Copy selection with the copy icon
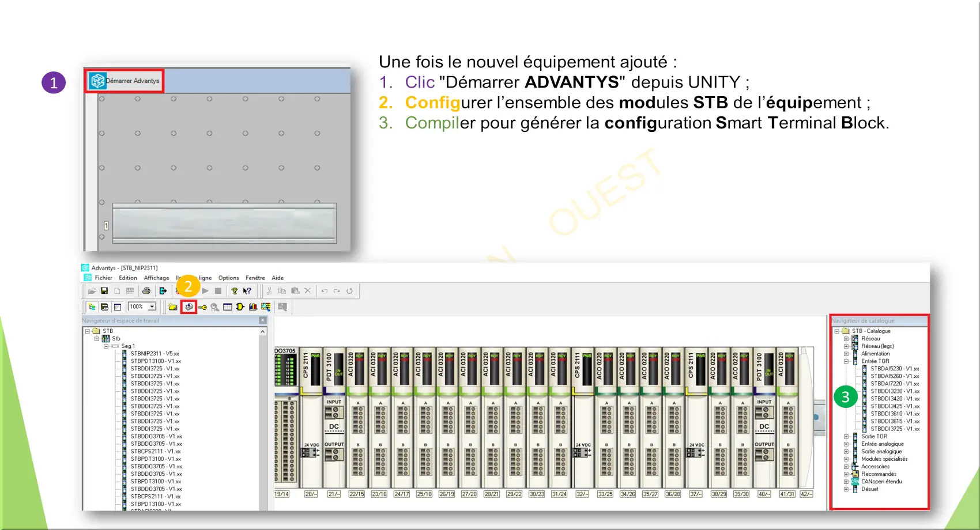This screenshot has height=530, width=980. [282, 291]
